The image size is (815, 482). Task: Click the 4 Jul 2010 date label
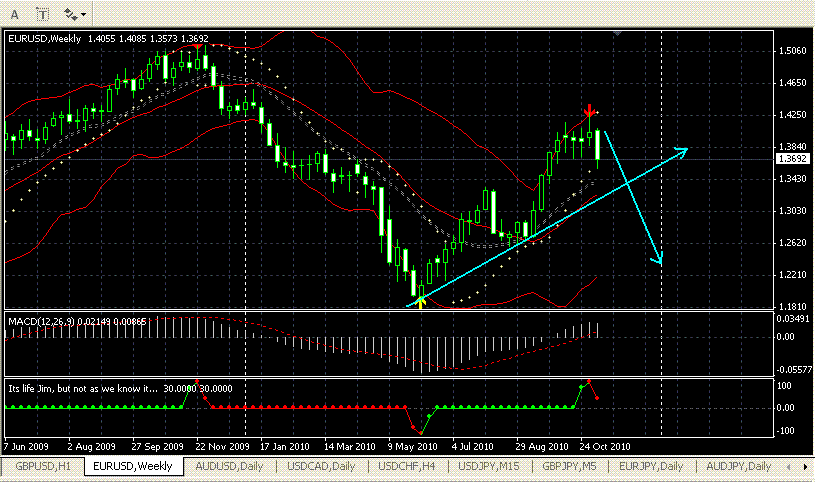pyautogui.click(x=472, y=447)
